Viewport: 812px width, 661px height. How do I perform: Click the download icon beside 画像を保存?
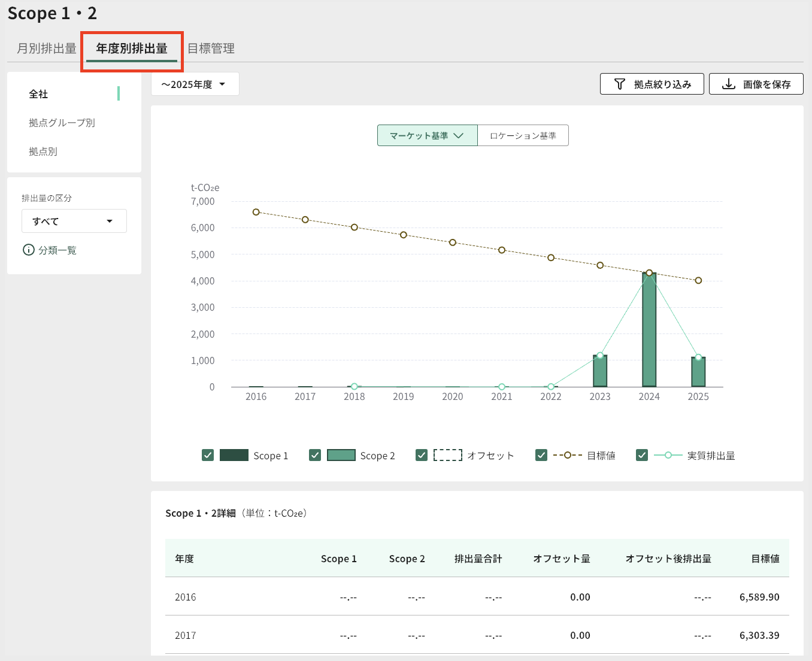pos(728,84)
